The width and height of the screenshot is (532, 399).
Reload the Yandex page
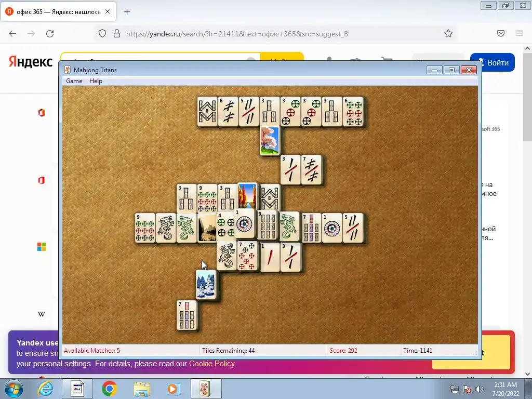tap(50, 34)
